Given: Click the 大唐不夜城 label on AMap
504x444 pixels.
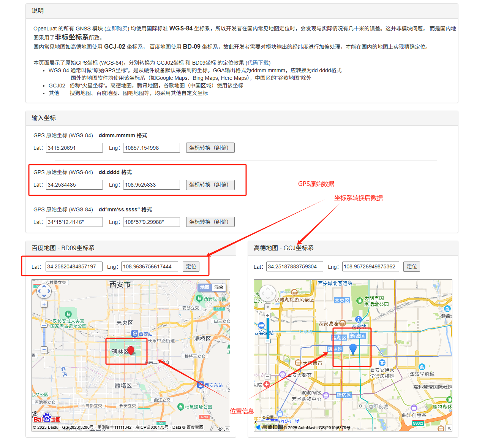Looking at the screenshot, I should [376, 406].
